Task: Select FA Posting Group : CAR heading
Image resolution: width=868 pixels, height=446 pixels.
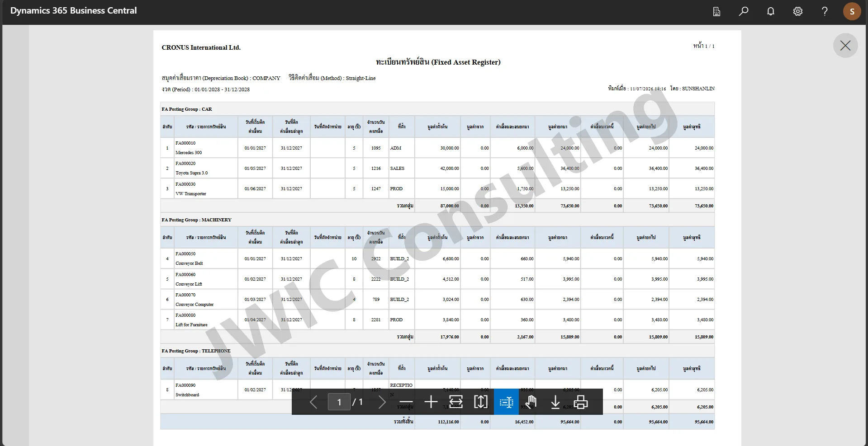Action: tap(187, 109)
